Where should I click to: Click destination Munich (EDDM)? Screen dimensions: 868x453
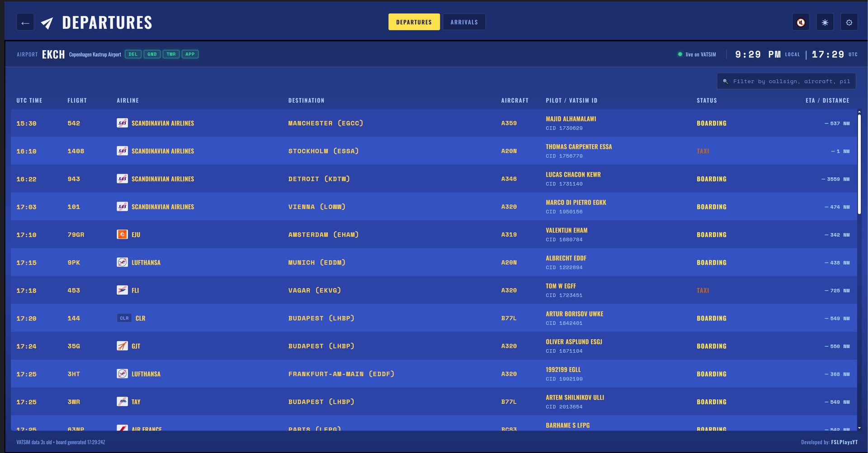click(x=316, y=263)
